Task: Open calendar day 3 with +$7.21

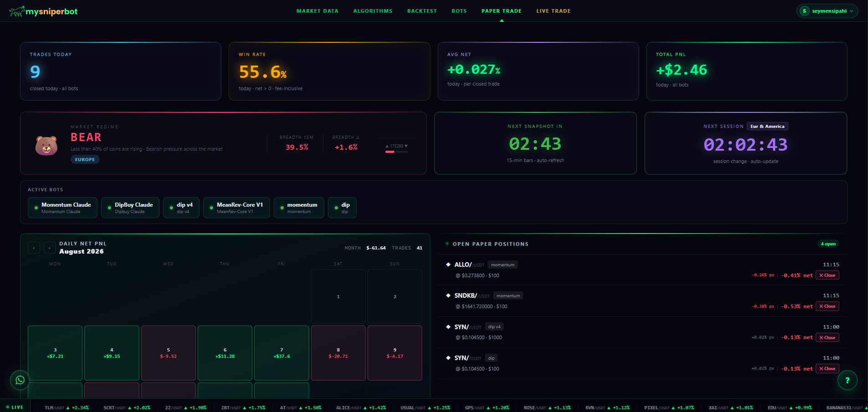Action: [x=55, y=353]
